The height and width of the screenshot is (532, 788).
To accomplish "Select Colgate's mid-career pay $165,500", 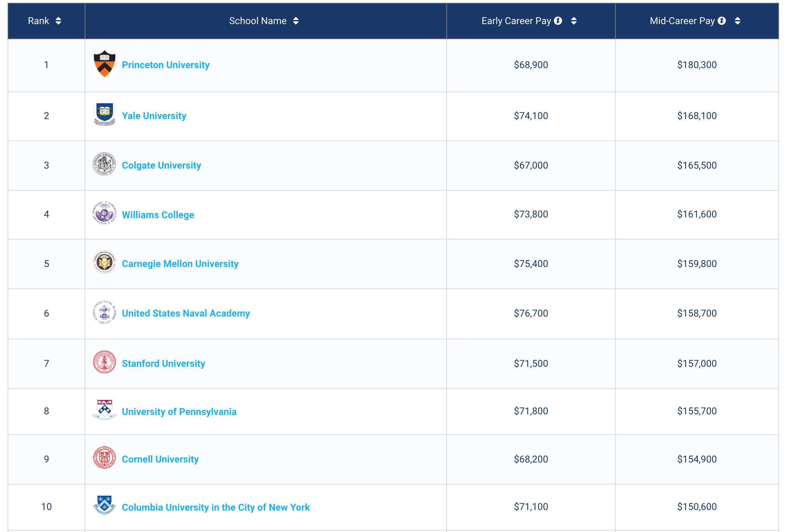I will [x=697, y=165].
